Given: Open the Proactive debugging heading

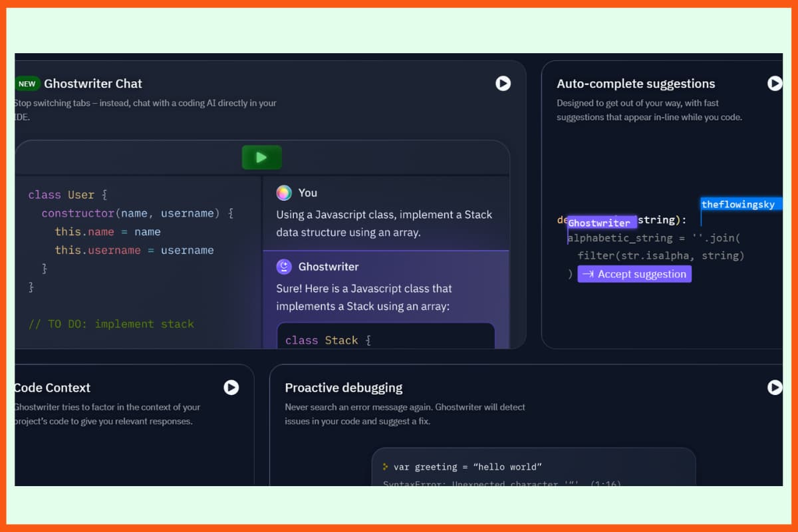Looking at the screenshot, I should (343, 387).
